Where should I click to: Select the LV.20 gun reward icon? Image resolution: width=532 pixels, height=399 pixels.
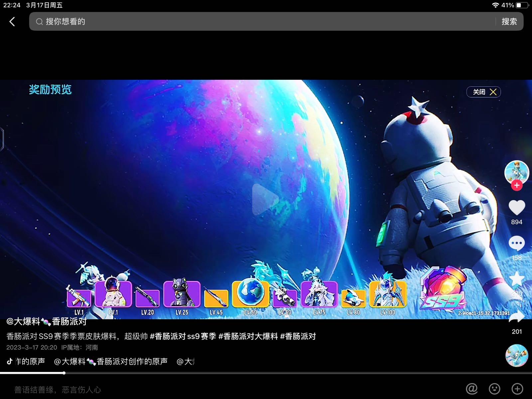148,298
